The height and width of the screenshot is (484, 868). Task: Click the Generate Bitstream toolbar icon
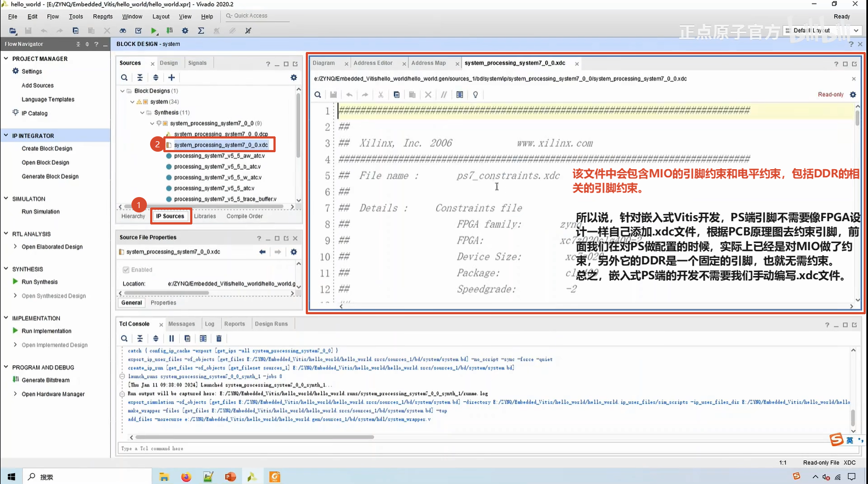click(x=169, y=31)
